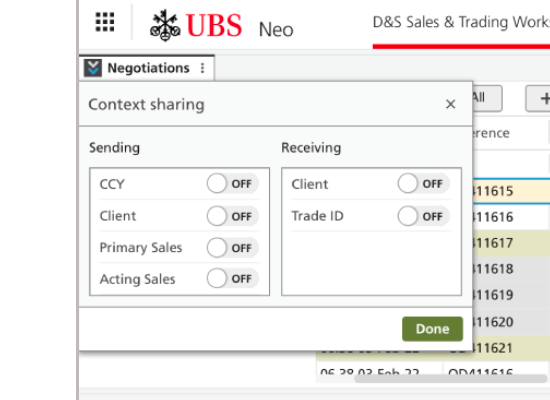
Task: Toggle Trade ID receiving switch
Action: (423, 216)
